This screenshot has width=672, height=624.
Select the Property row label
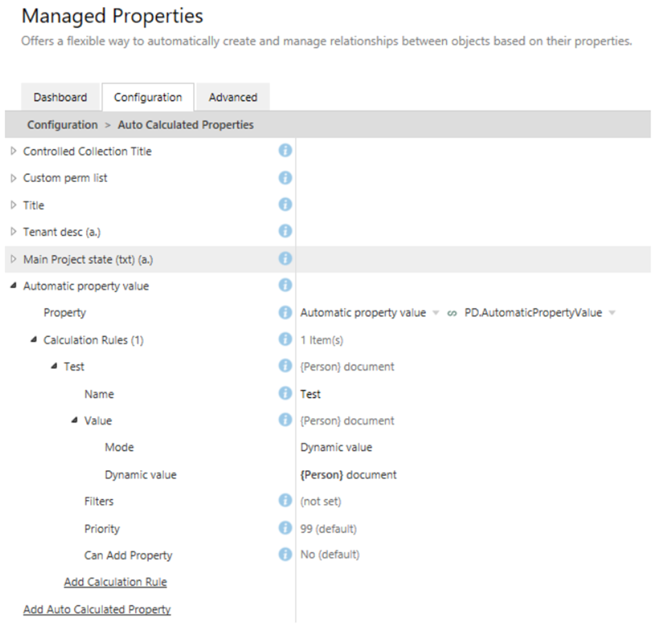65,312
